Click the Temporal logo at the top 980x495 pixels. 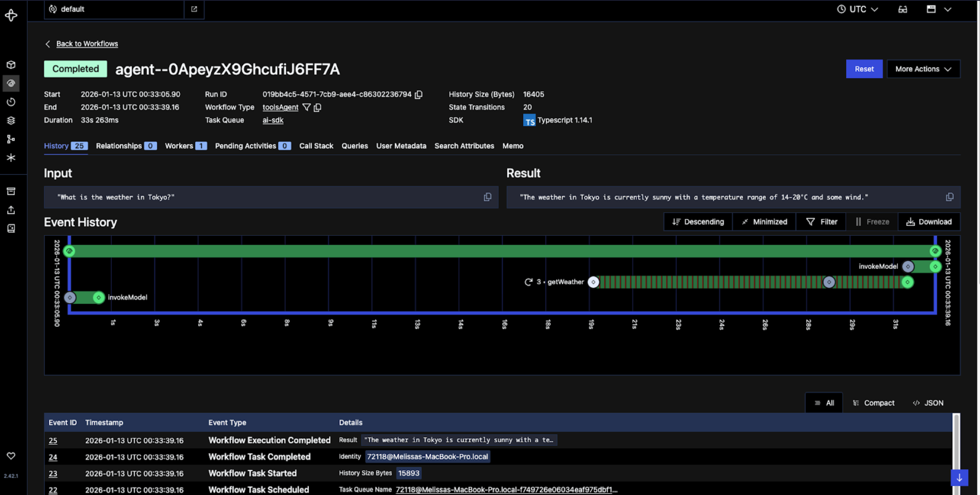pos(11,15)
